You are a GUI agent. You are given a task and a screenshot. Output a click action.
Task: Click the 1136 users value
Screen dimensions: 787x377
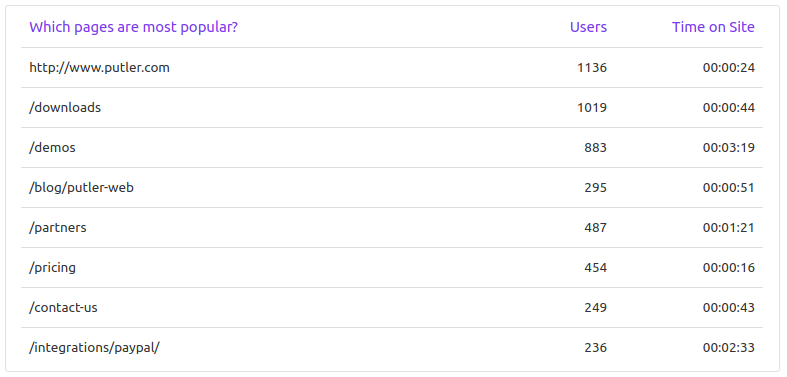pyautogui.click(x=592, y=68)
